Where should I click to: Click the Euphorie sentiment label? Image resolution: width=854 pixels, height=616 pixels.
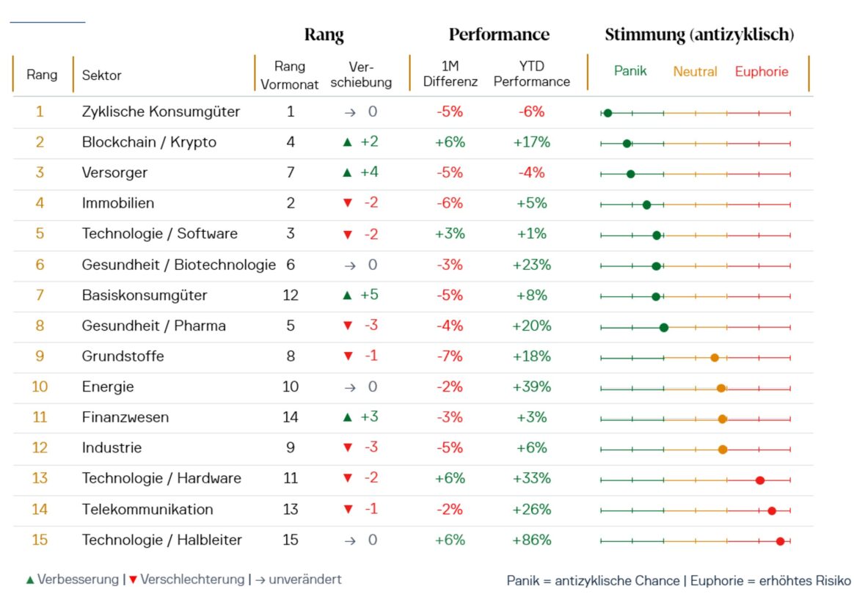[x=762, y=72]
